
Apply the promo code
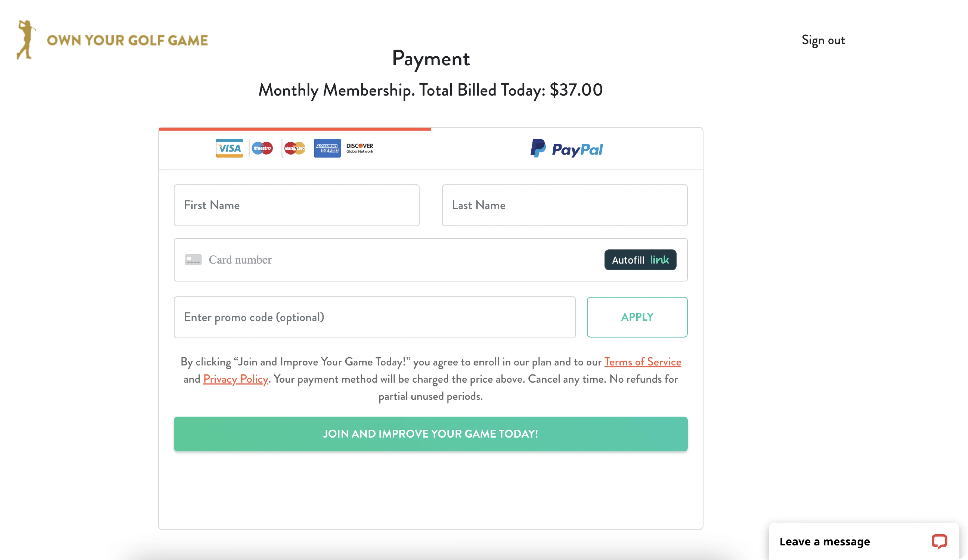637,317
